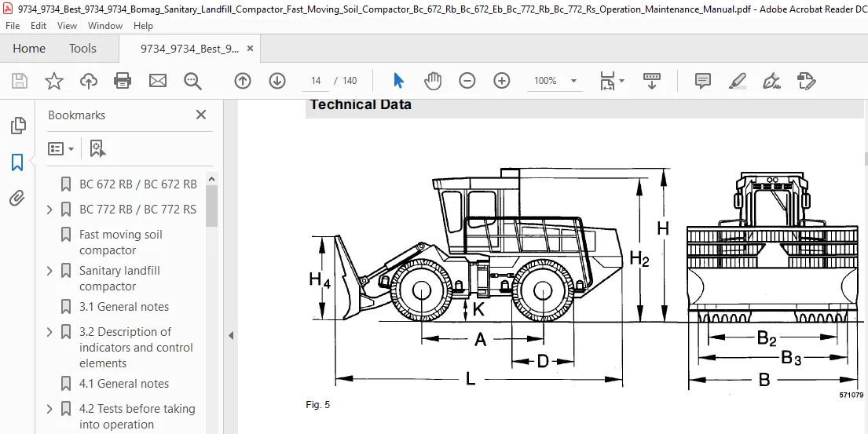The width and height of the screenshot is (868, 434).
Task: Go to previous page arrow
Action: pos(243,81)
